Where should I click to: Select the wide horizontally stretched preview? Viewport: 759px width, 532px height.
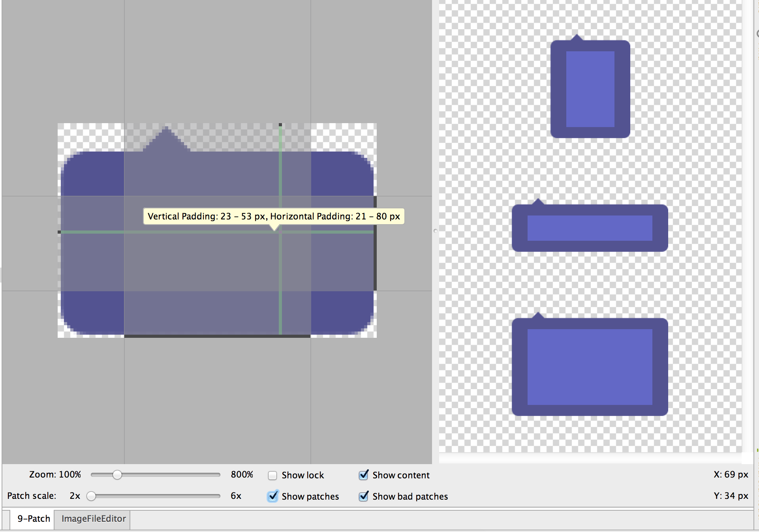(x=590, y=228)
